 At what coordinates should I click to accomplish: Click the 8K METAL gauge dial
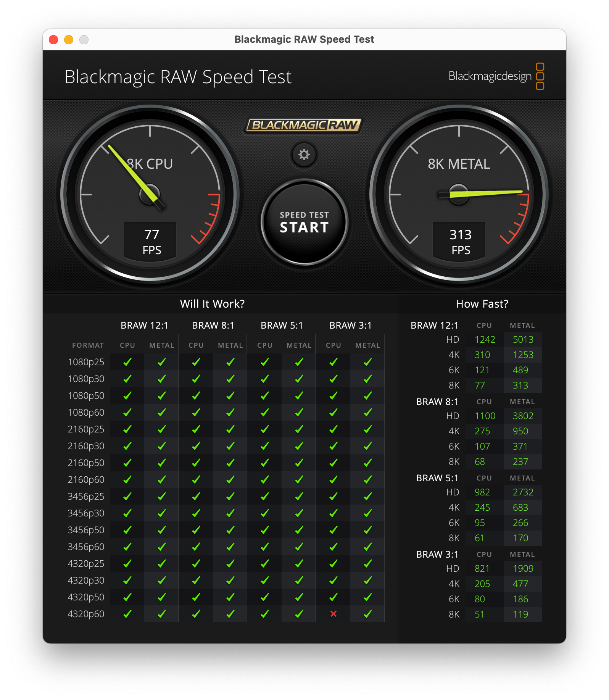(459, 194)
